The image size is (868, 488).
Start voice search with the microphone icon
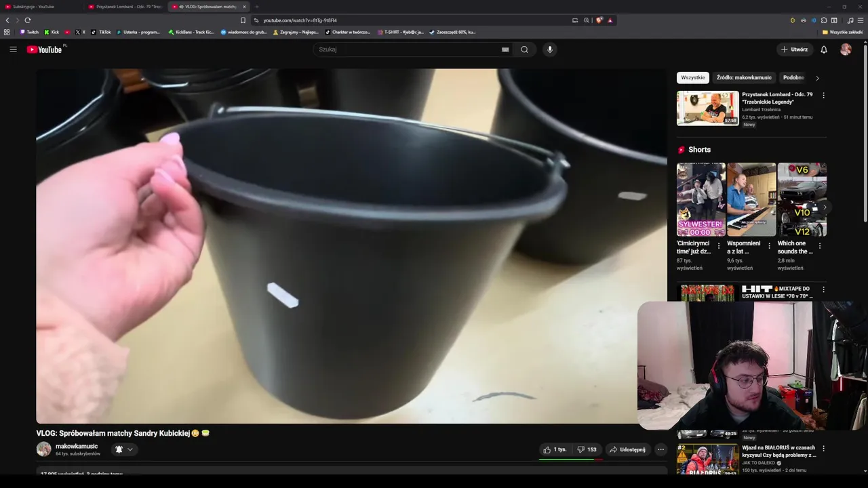(x=550, y=49)
